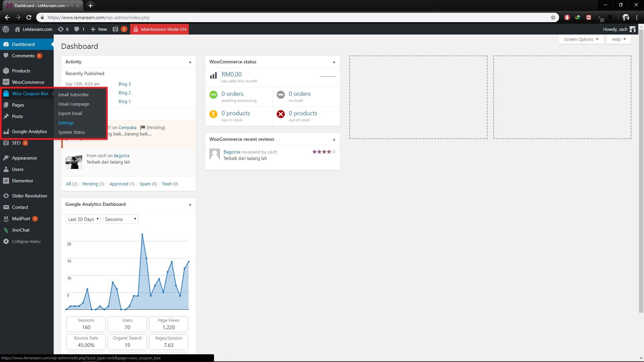The image size is (644, 362).
Task: Reload the page in browser
Action: [29, 17]
